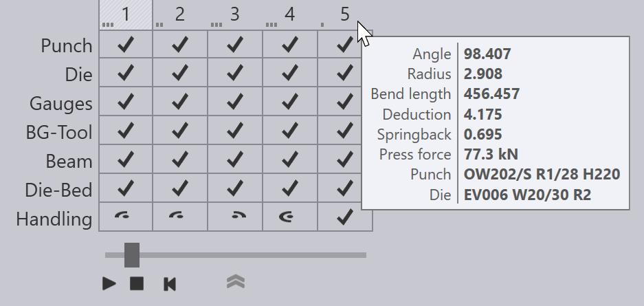
Task: Click Handling rotate icon for bend 1
Action: [x=123, y=215]
